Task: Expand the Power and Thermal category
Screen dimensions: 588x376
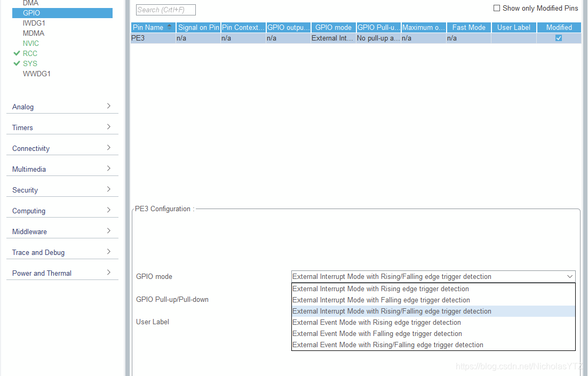Action: coord(62,273)
